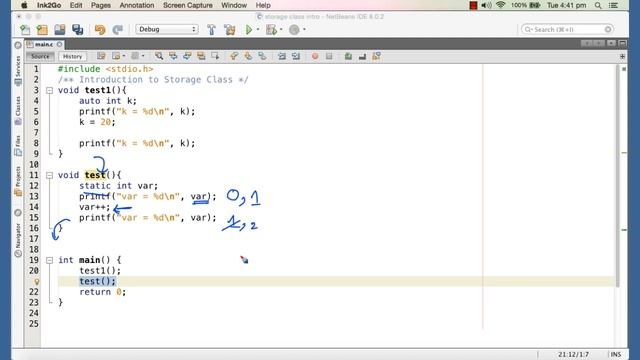Screen dimensions: 640x360
Task: Click the Last Edit icon in editor toolbar
Action: point(101,56)
